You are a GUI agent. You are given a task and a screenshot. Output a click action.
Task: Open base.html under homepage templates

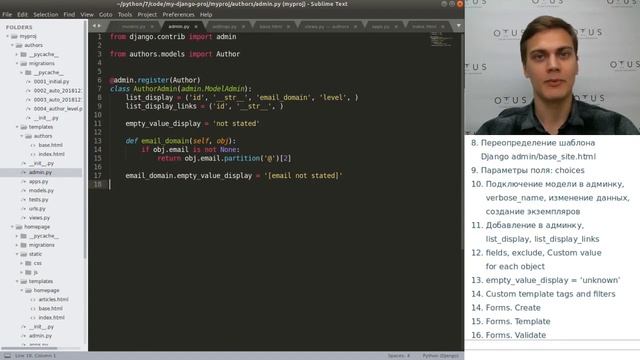pos(50,308)
